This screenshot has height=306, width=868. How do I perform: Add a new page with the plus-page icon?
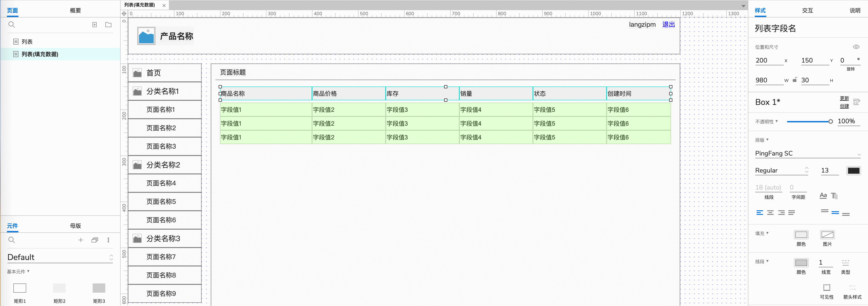[95, 25]
